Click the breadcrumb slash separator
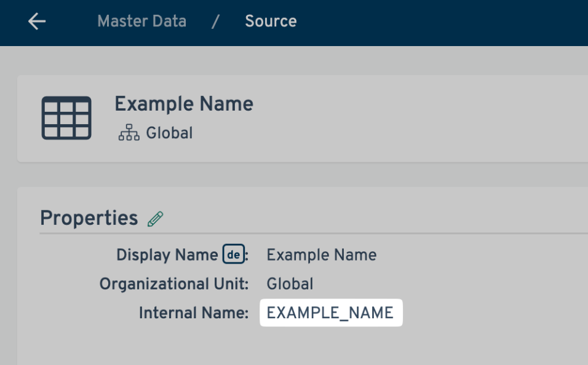The height and width of the screenshot is (365, 588). coord(215,22)
